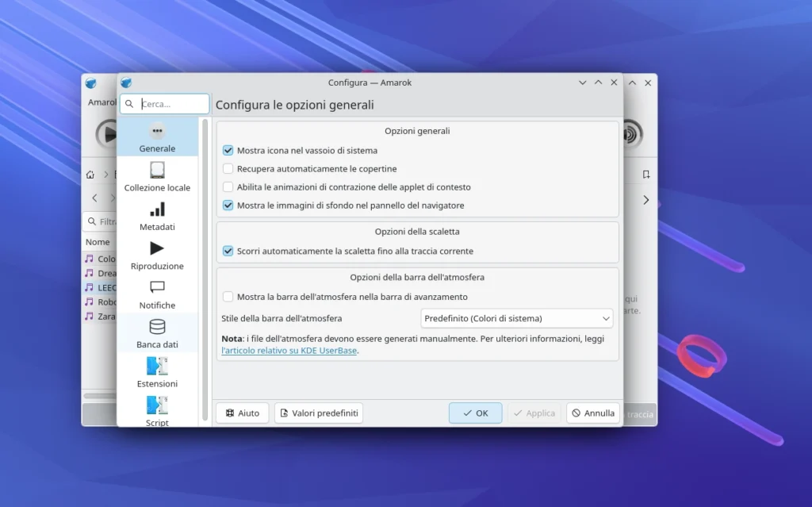Follow the KDE UserBase article link
The height and width of the screenshot is (507, 812).
(289, 351)
